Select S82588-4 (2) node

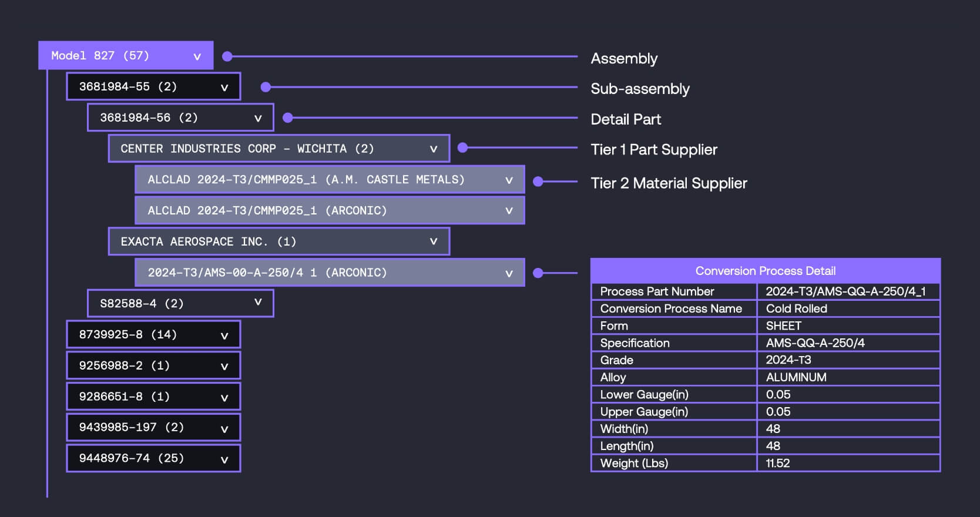[x=180, y=303]
